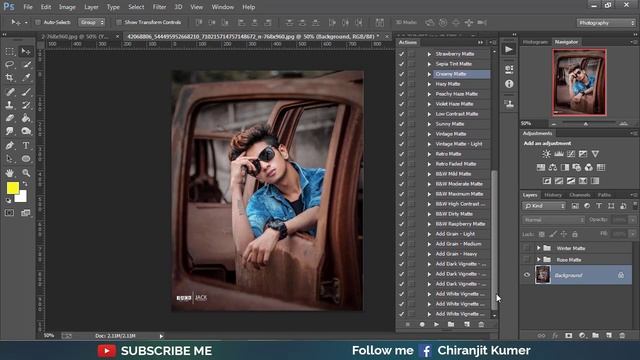The width and height of the screenshot is (640, 360).
Task: Delete action using the trash icon in Actions panel
Action: point(481,324)
